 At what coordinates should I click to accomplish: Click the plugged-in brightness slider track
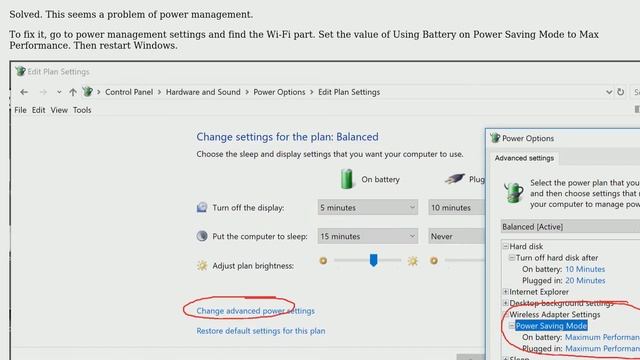point(464,260)
